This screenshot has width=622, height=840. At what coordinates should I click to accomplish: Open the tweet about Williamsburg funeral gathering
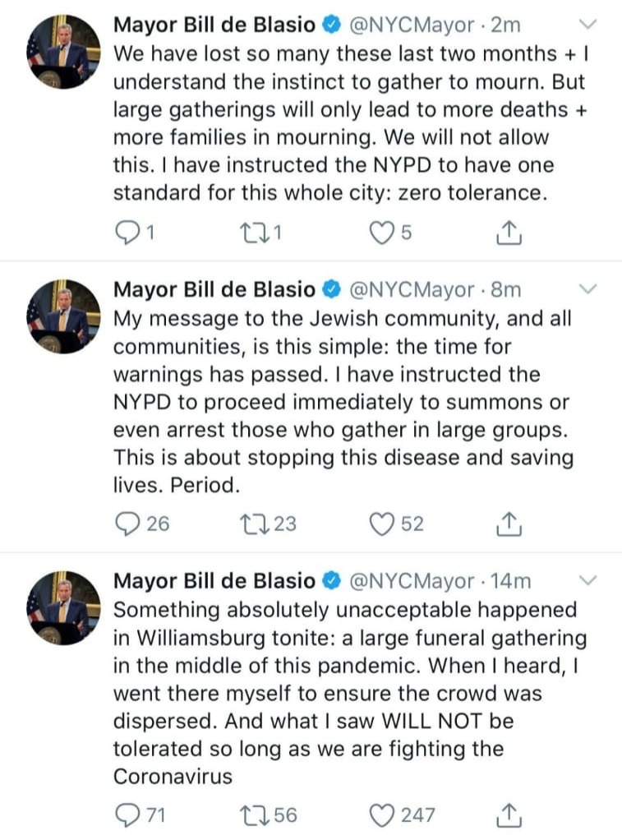(x=345, y=692)
